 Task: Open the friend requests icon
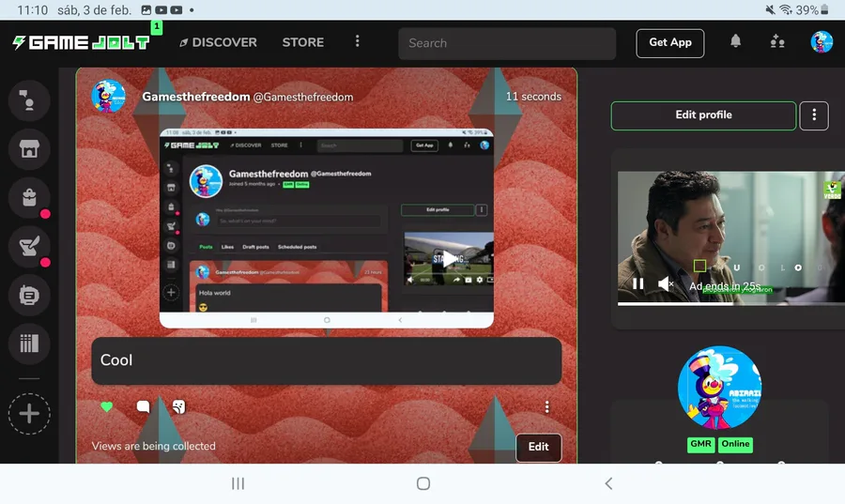(777, 41)
